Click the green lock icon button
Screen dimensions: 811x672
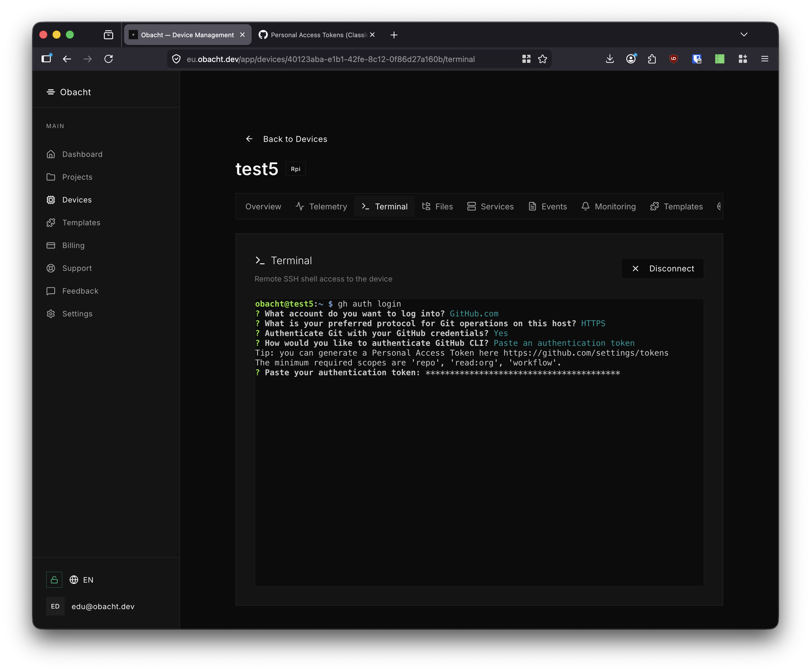tap(54, 580)
